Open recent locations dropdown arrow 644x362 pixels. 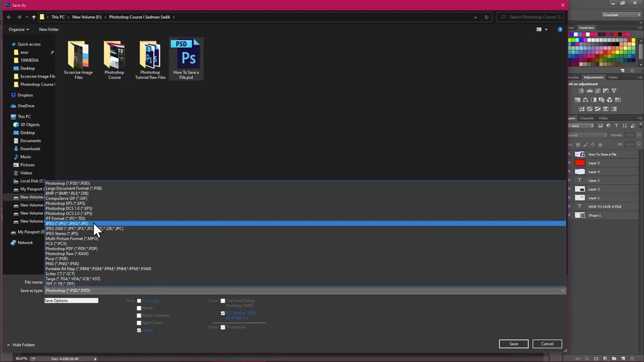[27, 17]
